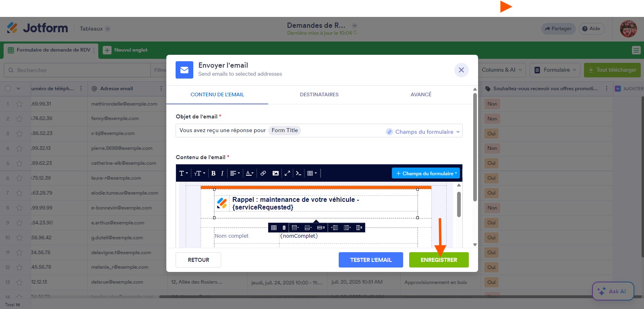This screenshot has height=309, width=644.
Task: Open the text alignment dropdown
Action: click(235, 173)
